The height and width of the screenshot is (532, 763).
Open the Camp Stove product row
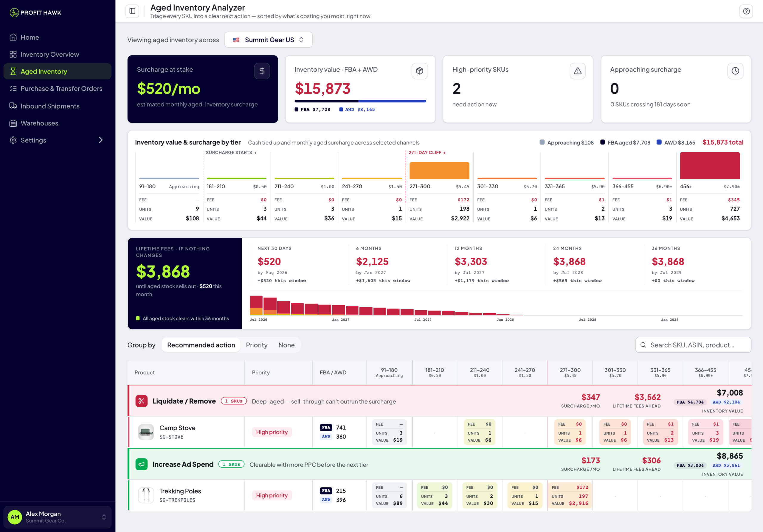[439, 432]
